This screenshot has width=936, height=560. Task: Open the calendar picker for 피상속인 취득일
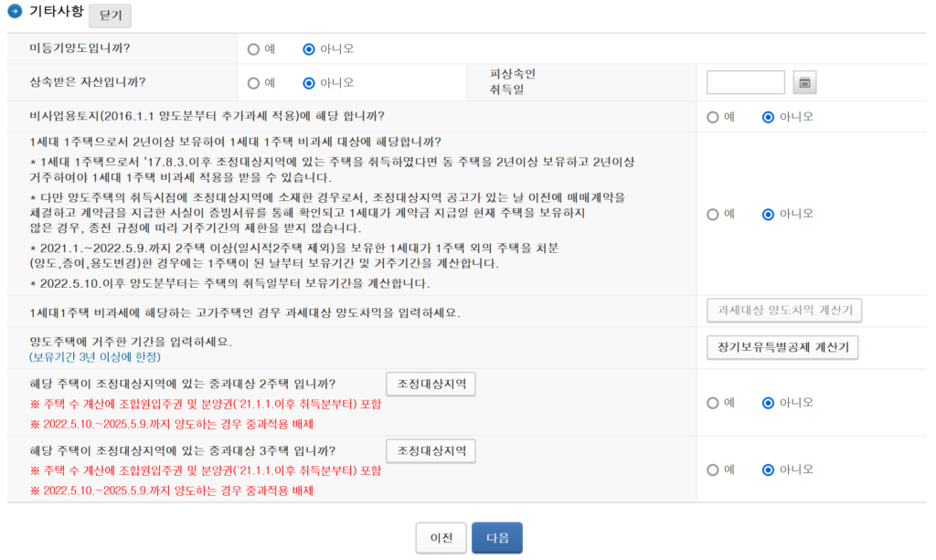804,82
